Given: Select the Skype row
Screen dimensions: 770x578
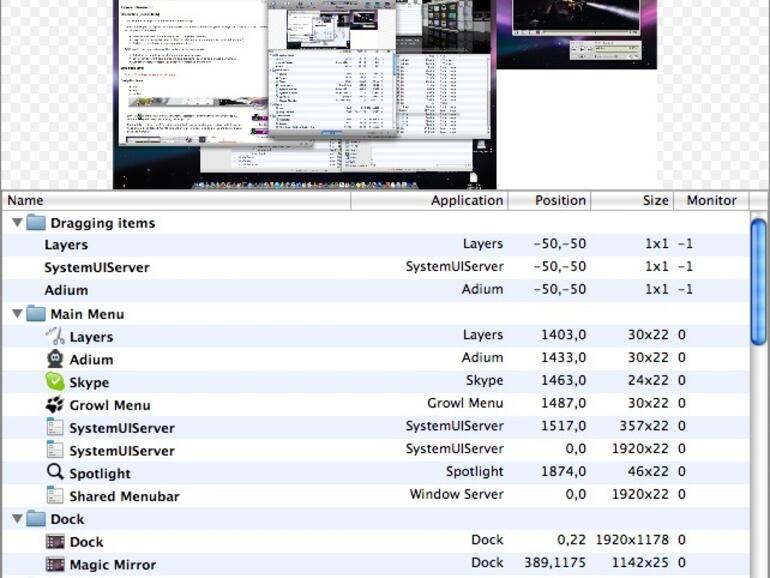Looking at the screenshot, I should 376,382.
